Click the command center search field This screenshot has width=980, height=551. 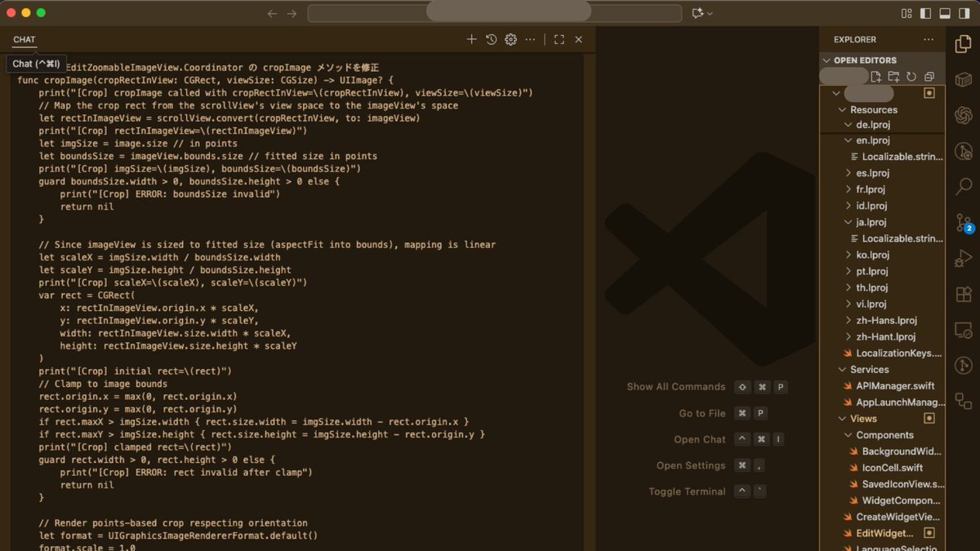(x=494, y=13)
